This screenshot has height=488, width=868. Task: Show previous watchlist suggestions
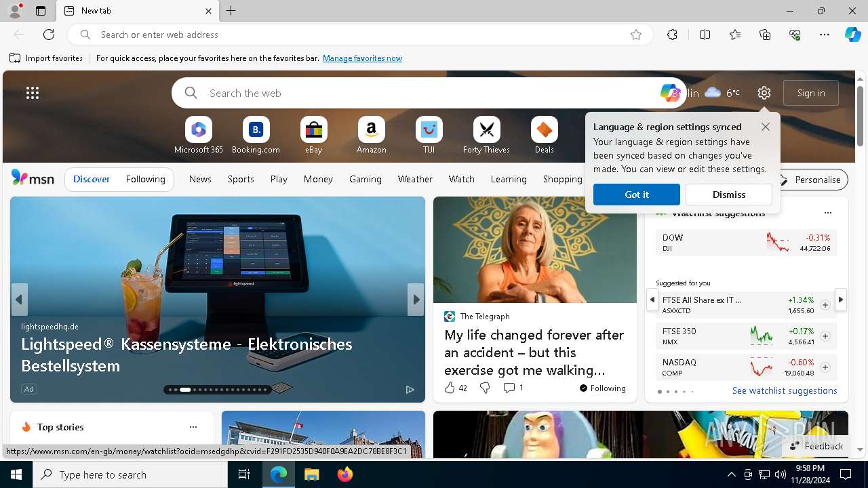pyautogui.click(x=652, y=299)
